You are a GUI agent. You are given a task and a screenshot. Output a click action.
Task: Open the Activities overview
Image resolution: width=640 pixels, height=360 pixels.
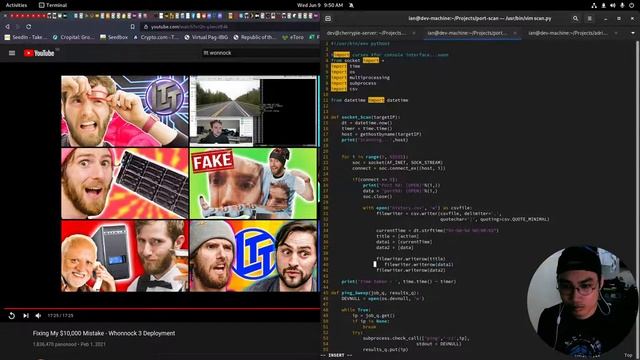pos(16,5)
